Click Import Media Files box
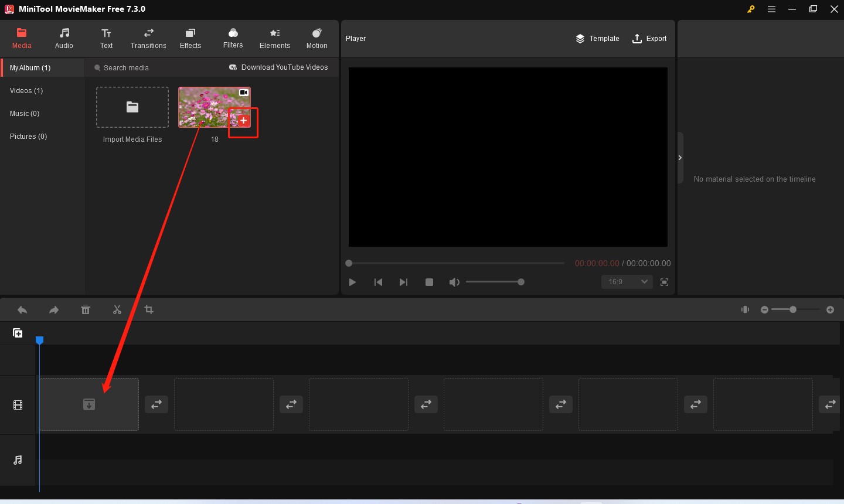844x504 pixels. (x=132, y=107)
